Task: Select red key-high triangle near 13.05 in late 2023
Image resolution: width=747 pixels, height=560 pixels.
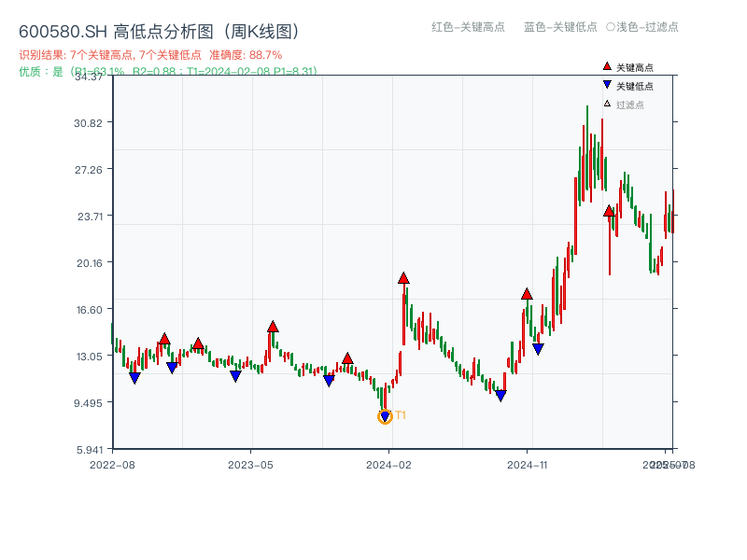Action: (347, 358)
